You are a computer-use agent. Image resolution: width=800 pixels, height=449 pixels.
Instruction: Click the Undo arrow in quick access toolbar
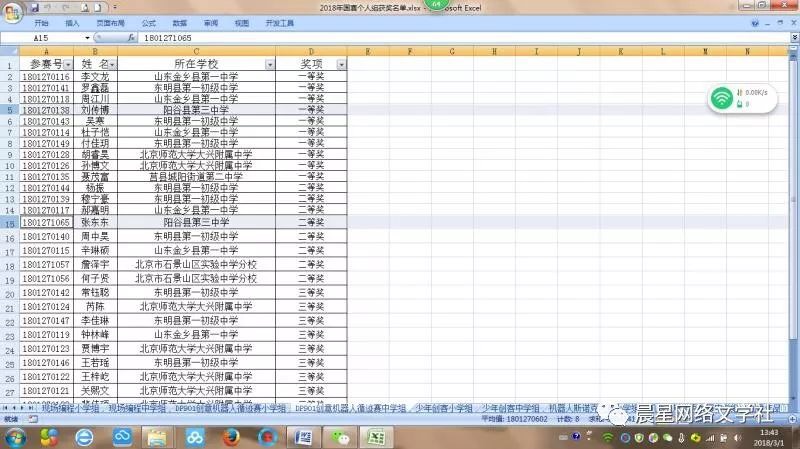pos(46,6)
